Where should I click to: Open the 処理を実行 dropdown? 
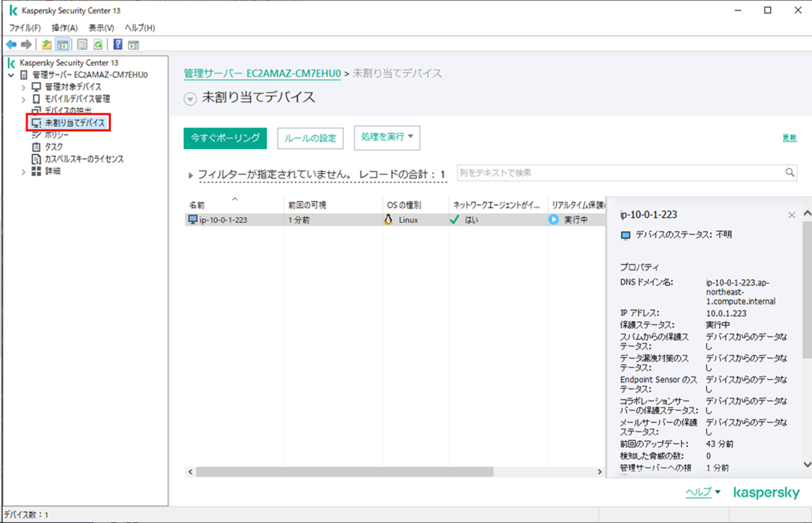[387, 137]
